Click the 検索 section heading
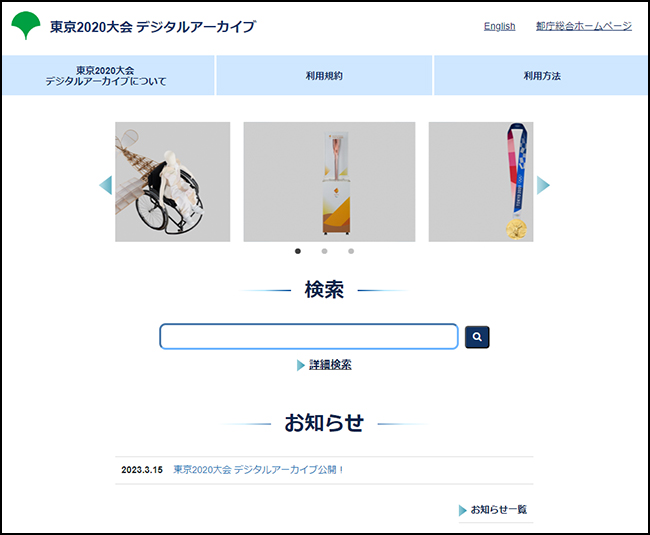This screenshot has height=535, width=650. [324, 289]
